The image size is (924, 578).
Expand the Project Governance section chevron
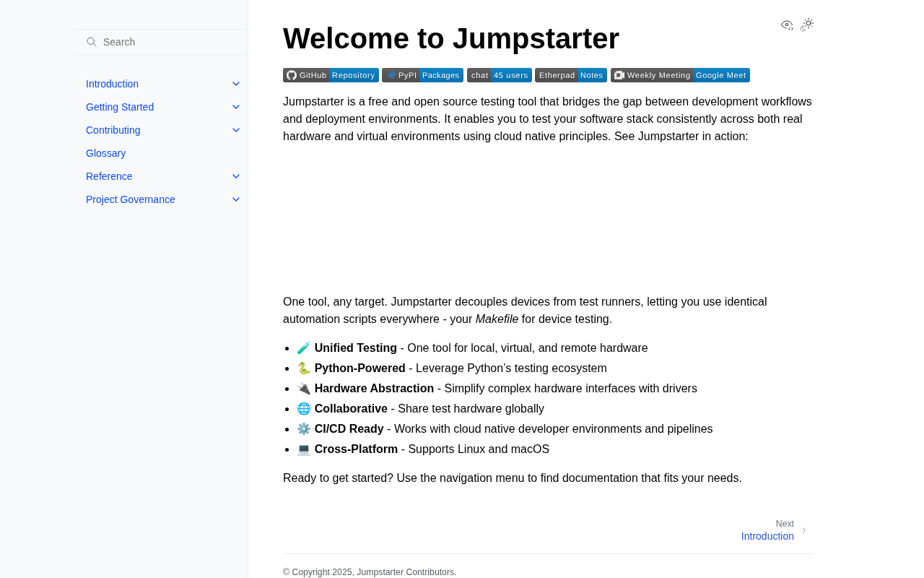[236, 199]
